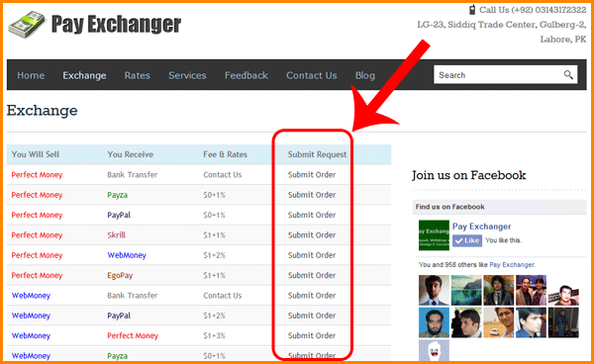Viewport: 594px width, 364px height.
Task: Click PayPal in the Perfect Money row
Action: (119, 216)
